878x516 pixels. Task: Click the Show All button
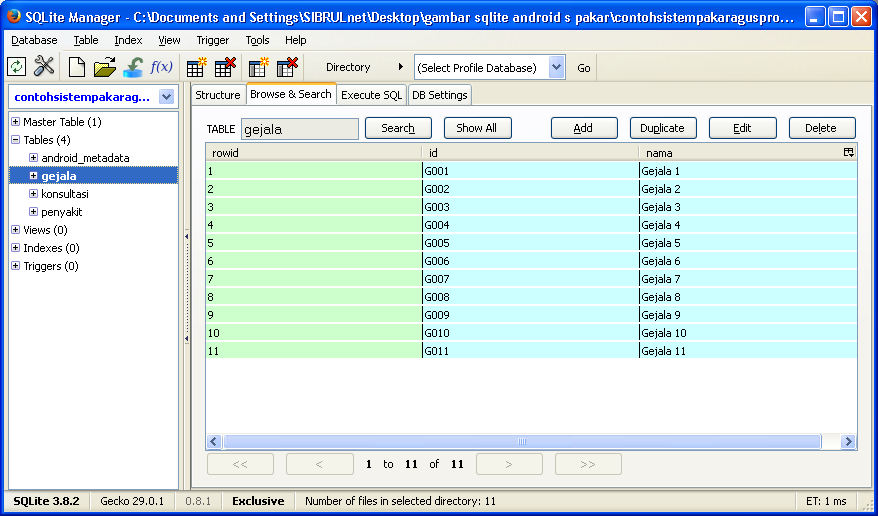pos(477,128)
